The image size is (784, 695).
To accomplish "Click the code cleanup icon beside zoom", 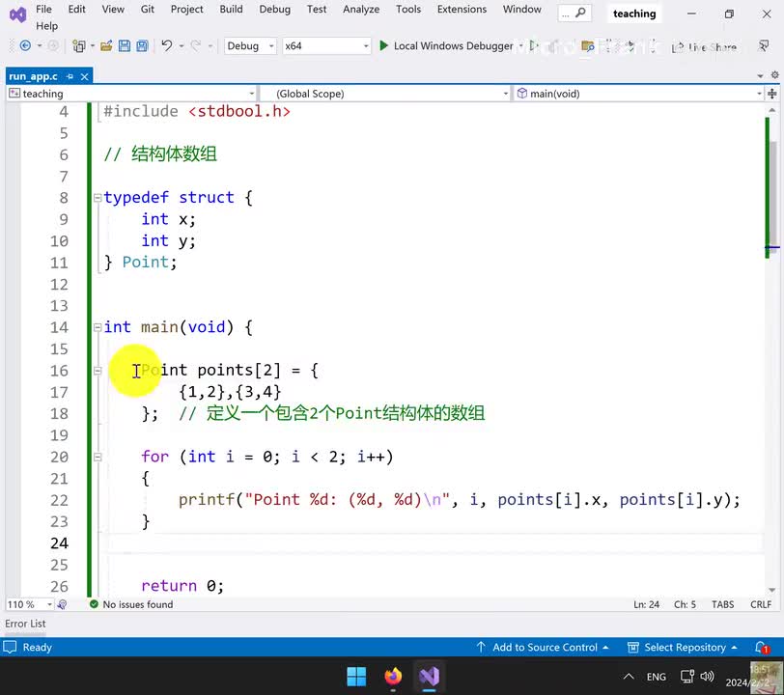I will [x=62, y=604].
